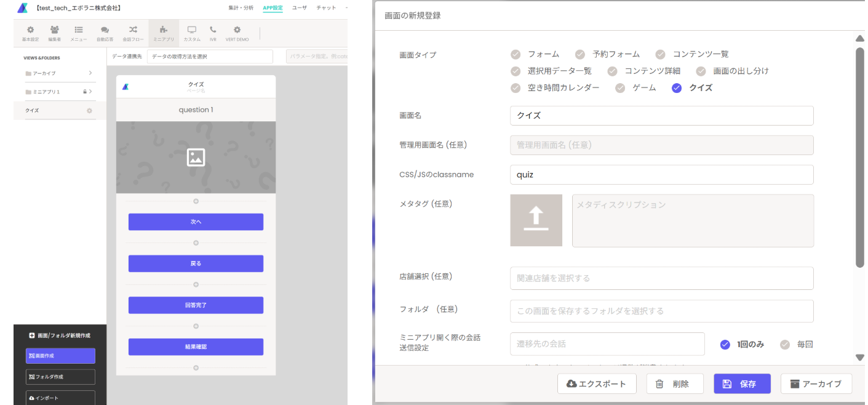Click the IVR phone icon
This screenshot has width=868, height=405.
point(213,30)
